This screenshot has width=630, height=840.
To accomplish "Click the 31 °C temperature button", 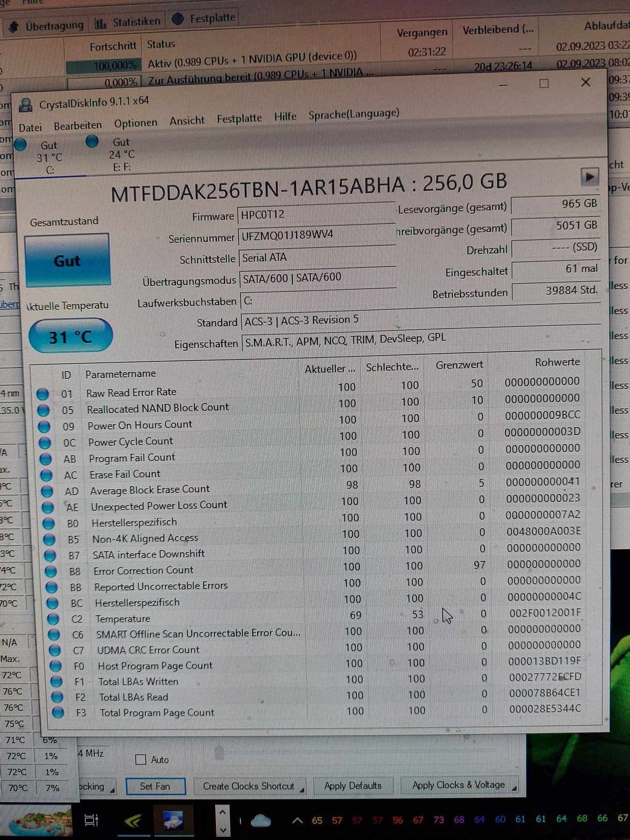I will pos(71,336).
